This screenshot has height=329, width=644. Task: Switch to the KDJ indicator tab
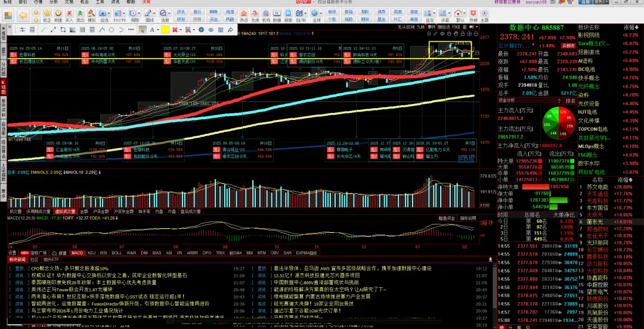click(x=92, y=253)
